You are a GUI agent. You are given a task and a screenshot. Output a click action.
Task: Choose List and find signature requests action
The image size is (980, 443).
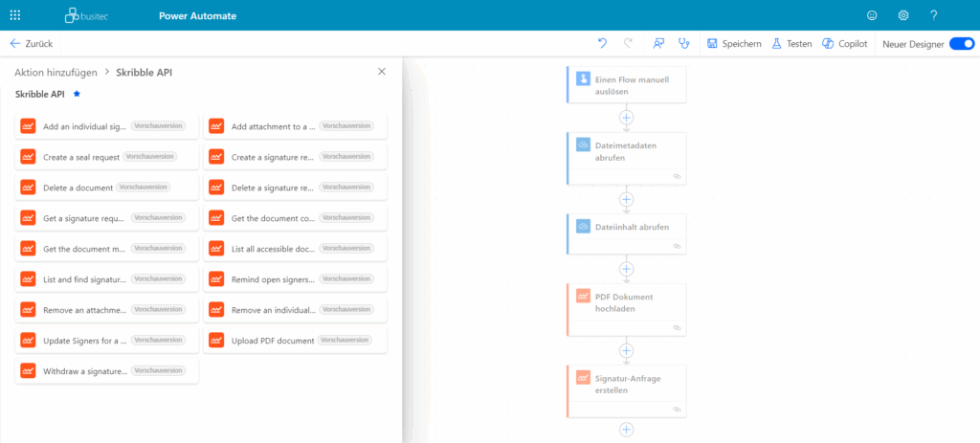click(107, 279)
